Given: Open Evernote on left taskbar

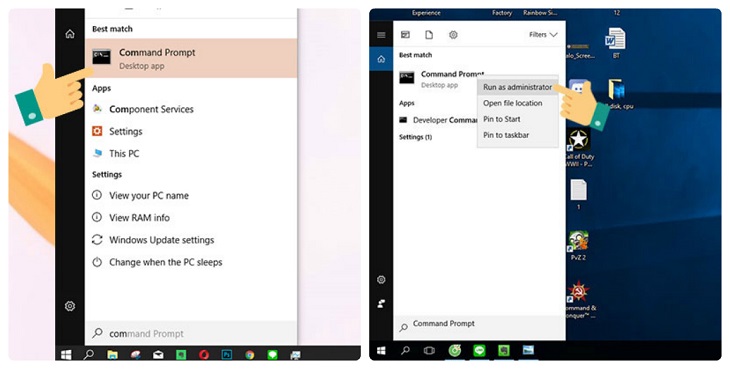Looking at the screenshot, I should pyautogui.click(x=181, y=355).
